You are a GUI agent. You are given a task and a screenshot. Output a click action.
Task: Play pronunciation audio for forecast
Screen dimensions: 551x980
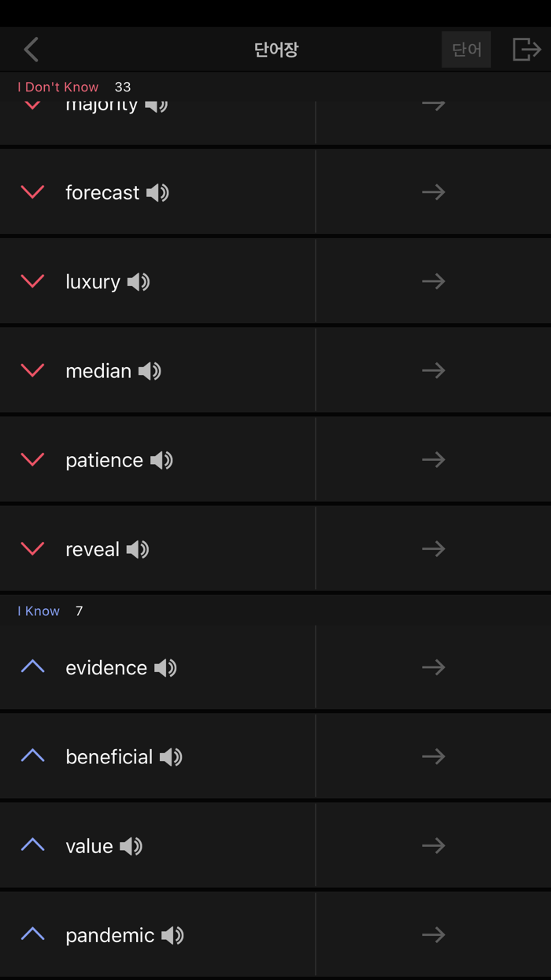pos(158,193)
